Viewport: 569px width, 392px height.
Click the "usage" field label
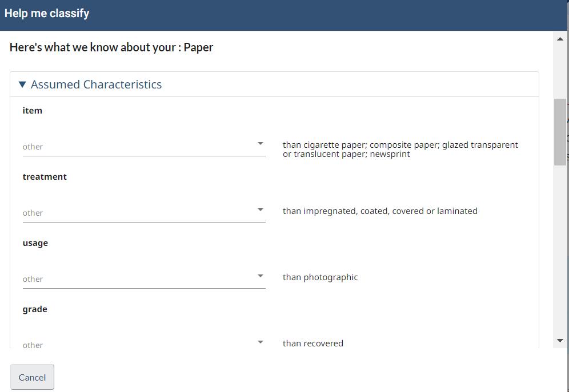click(x=35, y=243)
